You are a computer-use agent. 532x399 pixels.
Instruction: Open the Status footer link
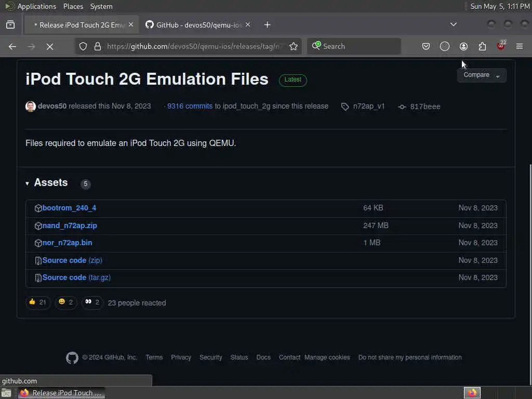239,357
